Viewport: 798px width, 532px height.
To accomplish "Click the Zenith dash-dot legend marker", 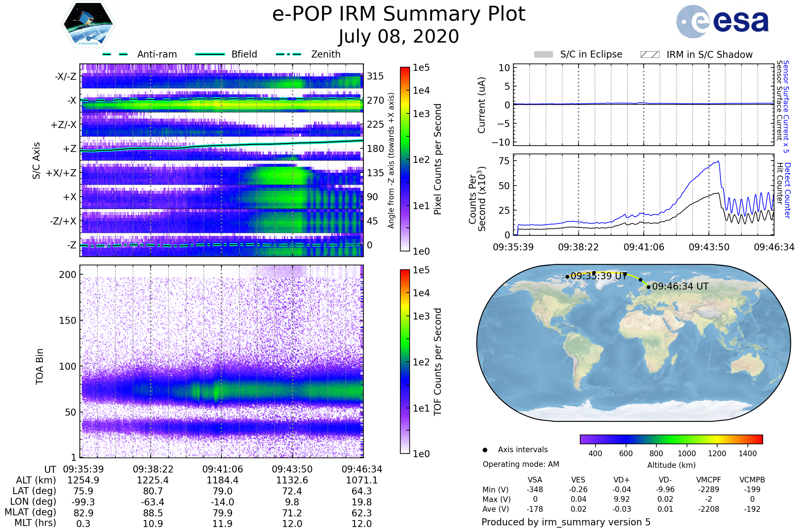I will pos(288,54).
